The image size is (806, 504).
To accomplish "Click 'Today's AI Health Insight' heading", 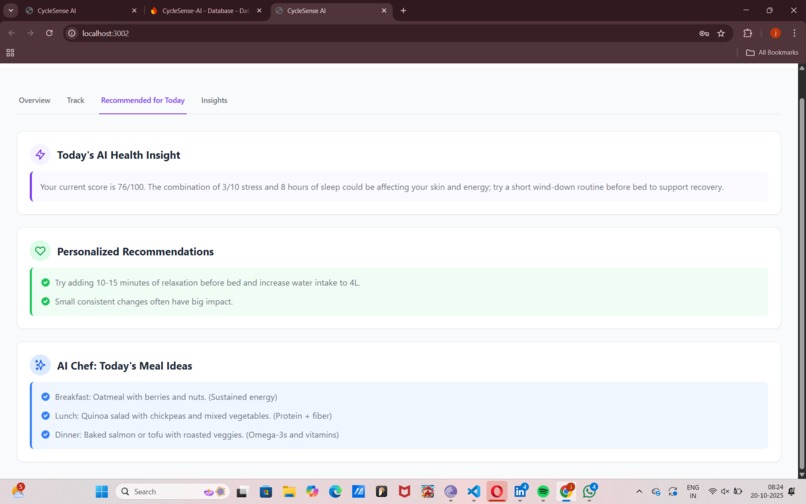I will click(118, 155).
